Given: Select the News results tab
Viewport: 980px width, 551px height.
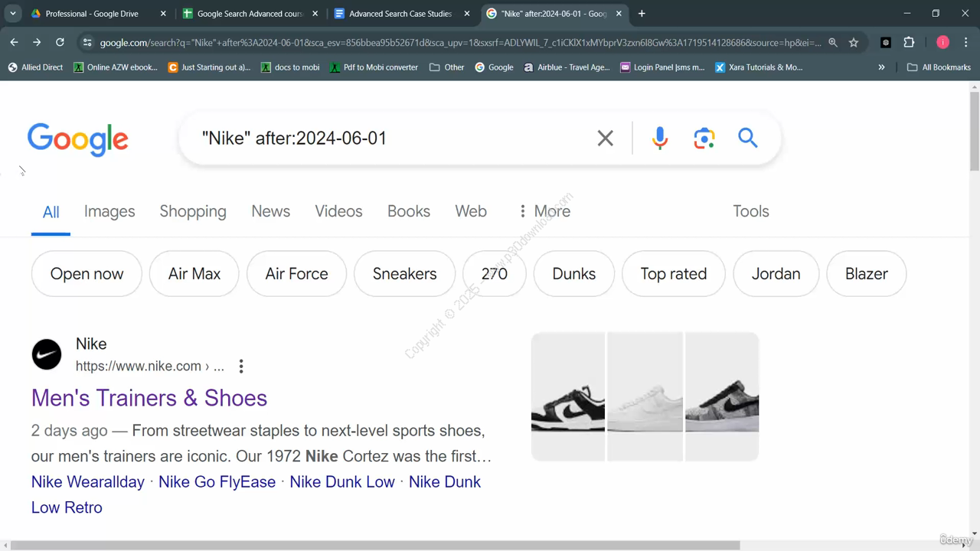Looking at the screenshot, I should tap(271, 211).
